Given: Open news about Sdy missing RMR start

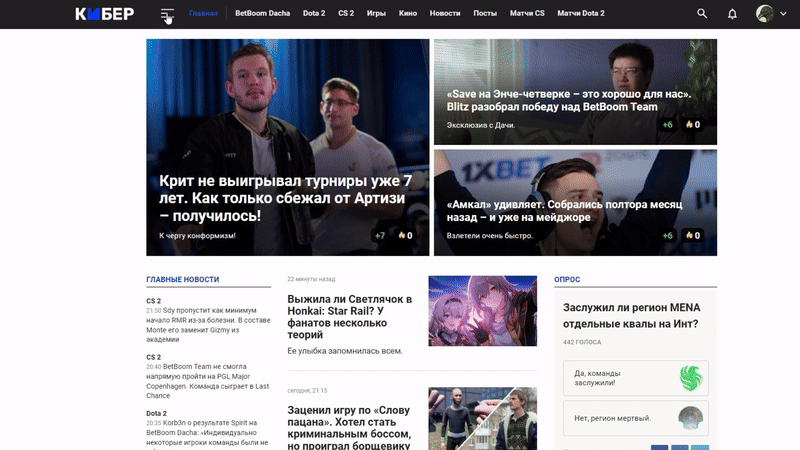Looking at the screenshot, I should 208,324.
